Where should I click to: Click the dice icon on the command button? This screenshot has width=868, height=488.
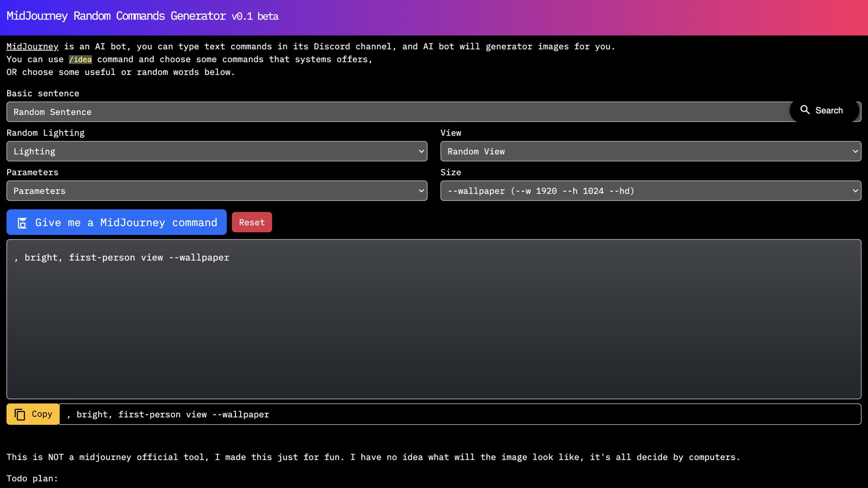(x=22, y=223)
